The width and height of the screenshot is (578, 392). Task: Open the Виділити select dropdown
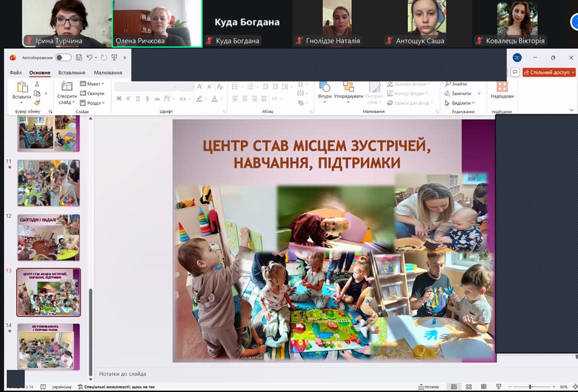click(460, 103)
